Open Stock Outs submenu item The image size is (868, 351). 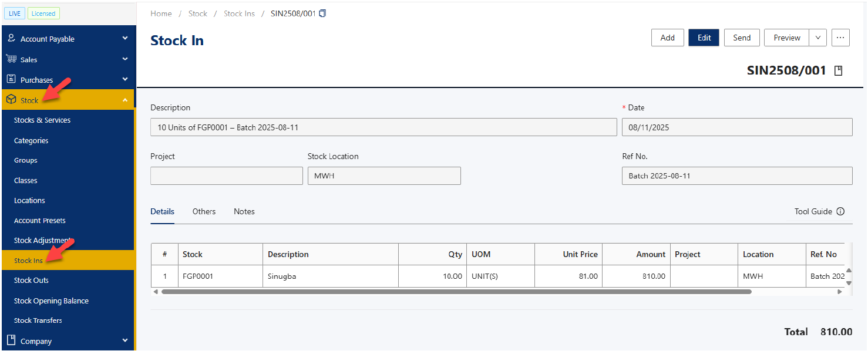[x=31, y=280]
